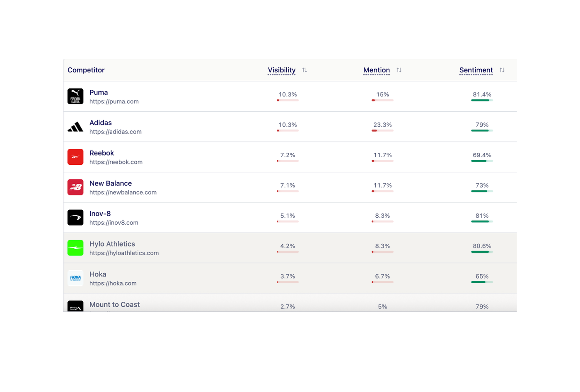
Task: Click the Puma brand logo
Action: pos(75,96)
